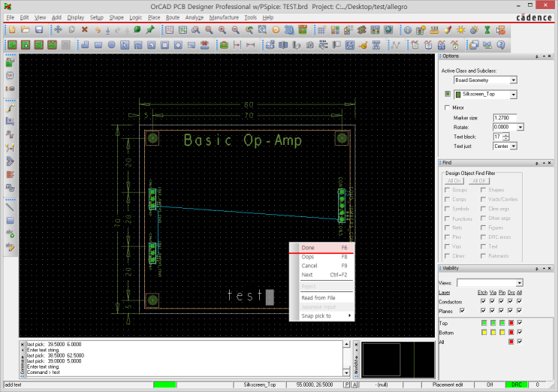
Task: Select the Move tool with four arrows
Action: click(x=57, y=30)
